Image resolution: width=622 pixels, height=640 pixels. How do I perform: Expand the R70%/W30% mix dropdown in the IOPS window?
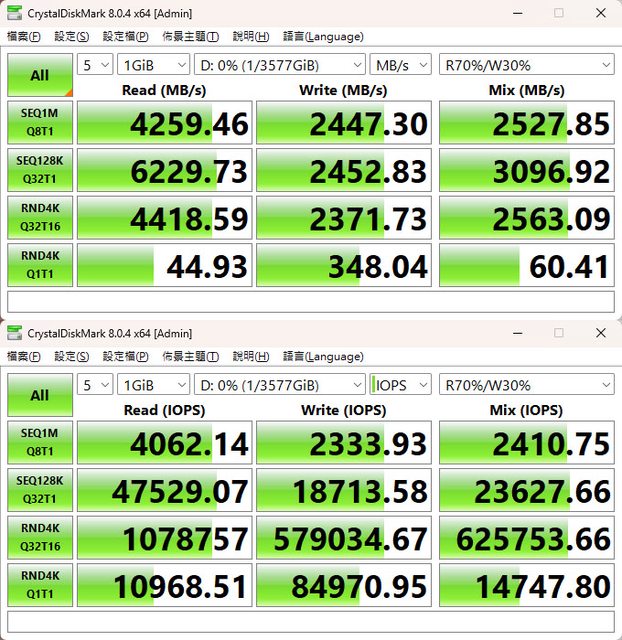pos(526,385)
